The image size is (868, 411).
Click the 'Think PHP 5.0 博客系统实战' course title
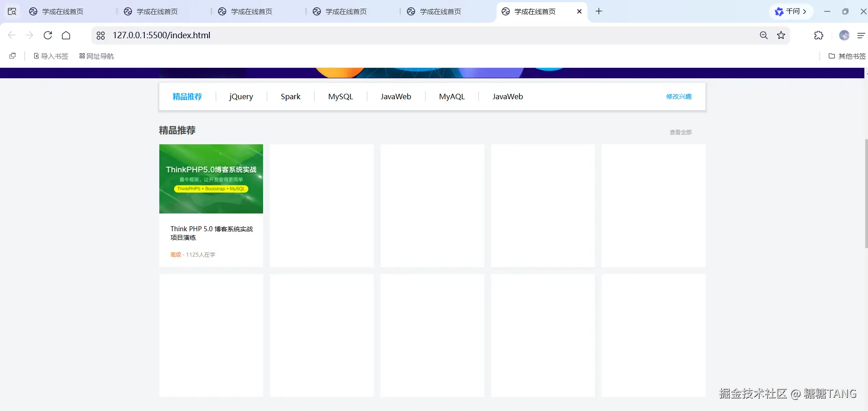click(212, 233)
